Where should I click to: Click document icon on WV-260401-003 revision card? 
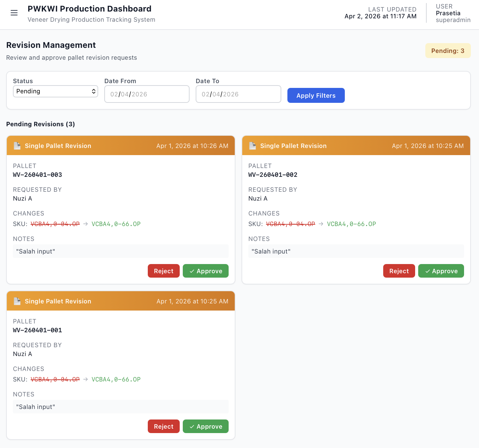click(17, 146)
